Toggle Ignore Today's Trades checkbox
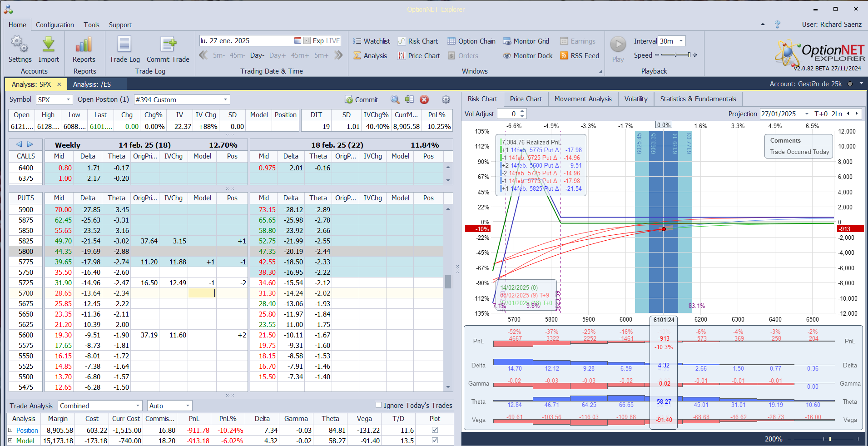The width and height of the screenshot is (868, 446). click(x=378, y=405)
